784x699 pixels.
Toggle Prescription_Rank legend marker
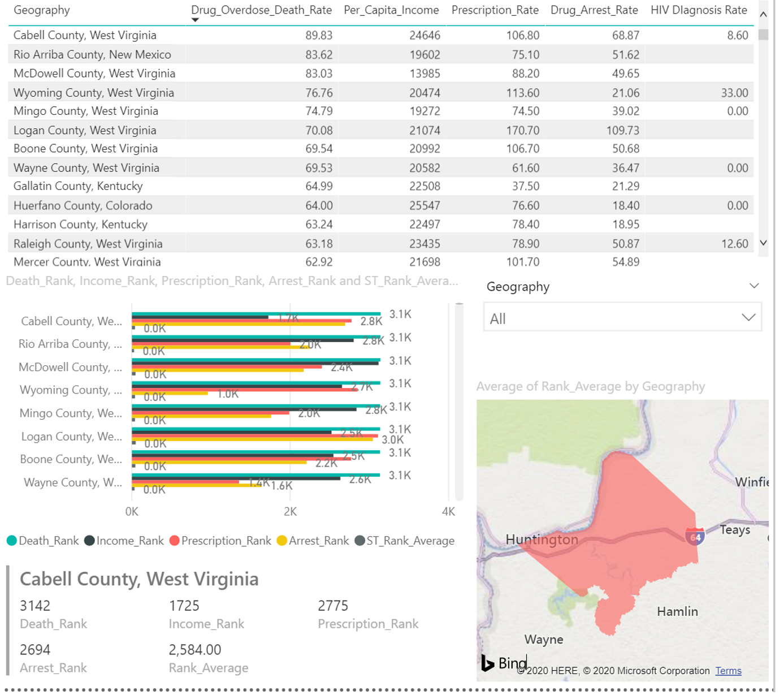[x=174, y=541]
